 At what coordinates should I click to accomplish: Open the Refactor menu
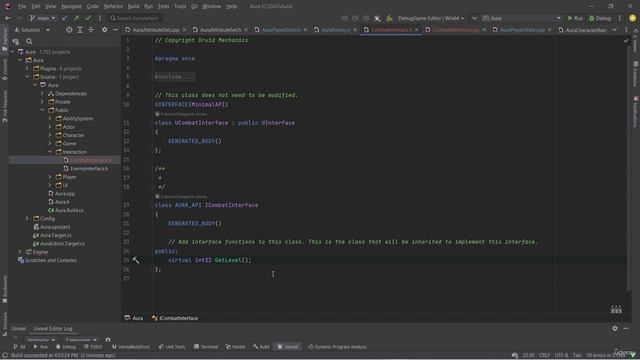(113, 6)
